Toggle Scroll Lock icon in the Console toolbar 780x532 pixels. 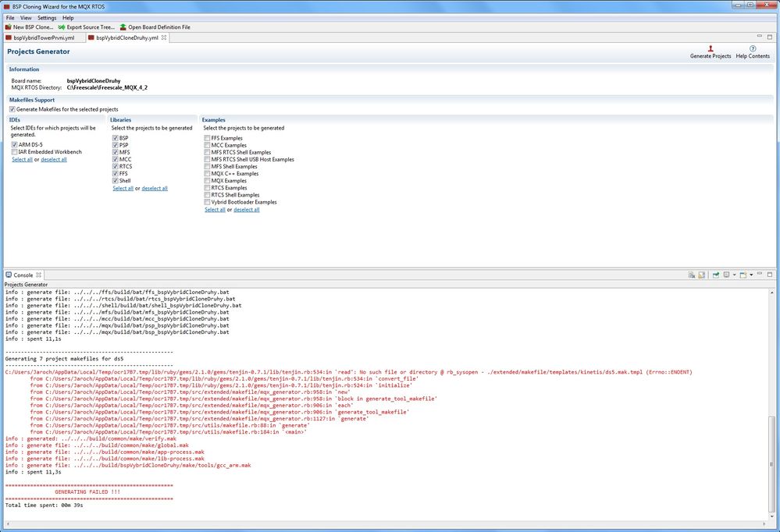tap(701, 275)
